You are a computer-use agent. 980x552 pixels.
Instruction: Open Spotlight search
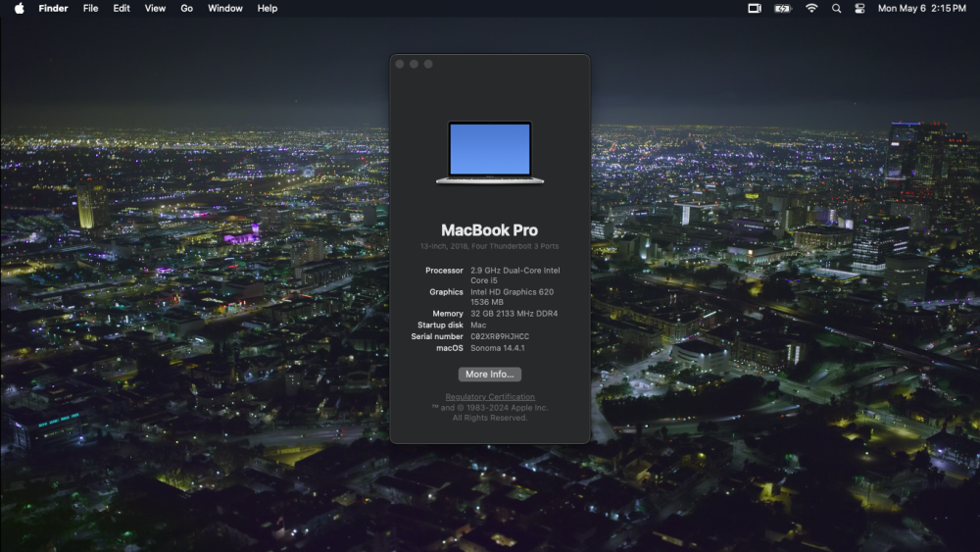tap(836, 8)
